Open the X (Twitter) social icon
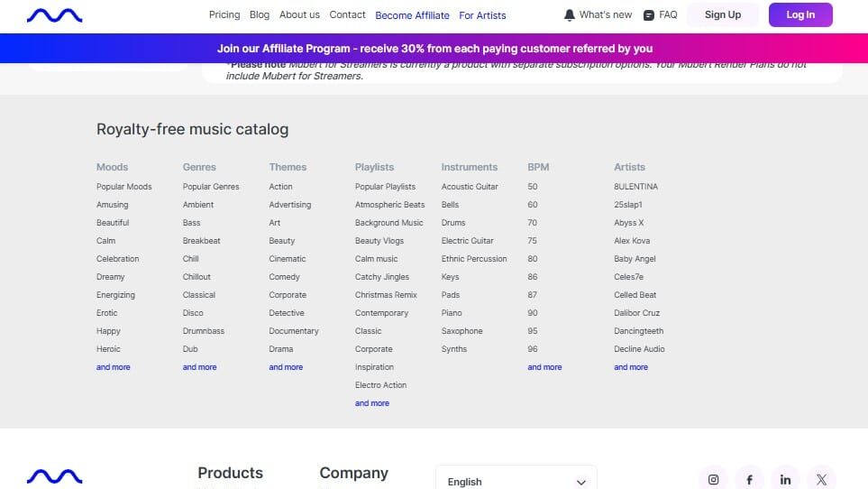Screen dimensions: 868x489 tap(820, 479)
